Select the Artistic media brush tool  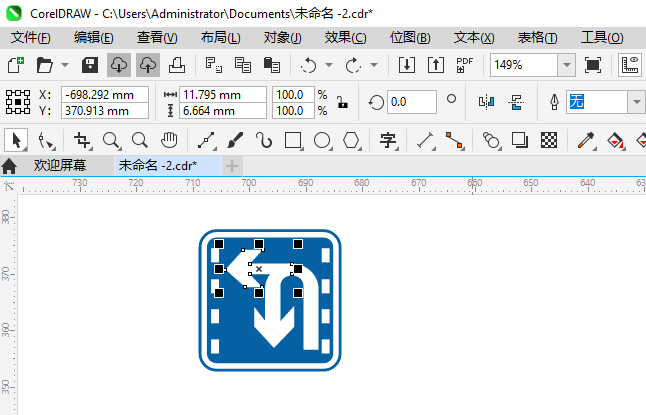(235, 141)
